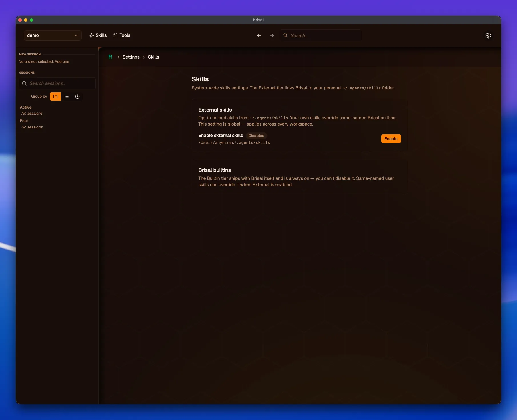Navigate back with the left arrow
The image size is (517, 420).
click(x=259, y=35)
